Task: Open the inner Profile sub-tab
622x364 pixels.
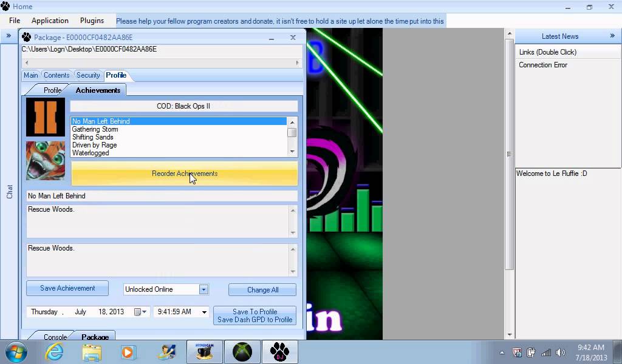Action: [52, 90]
